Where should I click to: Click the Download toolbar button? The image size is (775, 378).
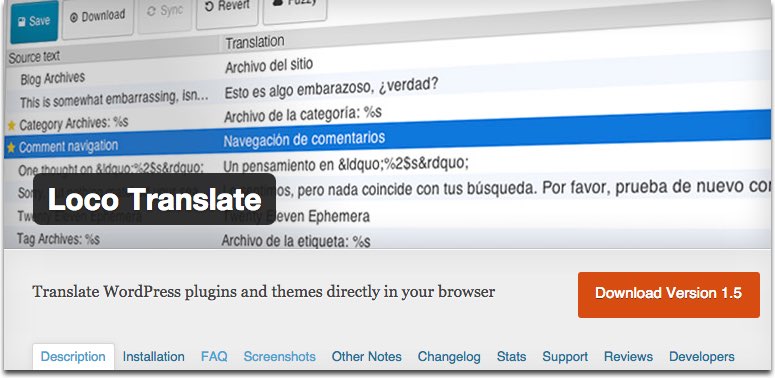tap(98, 17)
